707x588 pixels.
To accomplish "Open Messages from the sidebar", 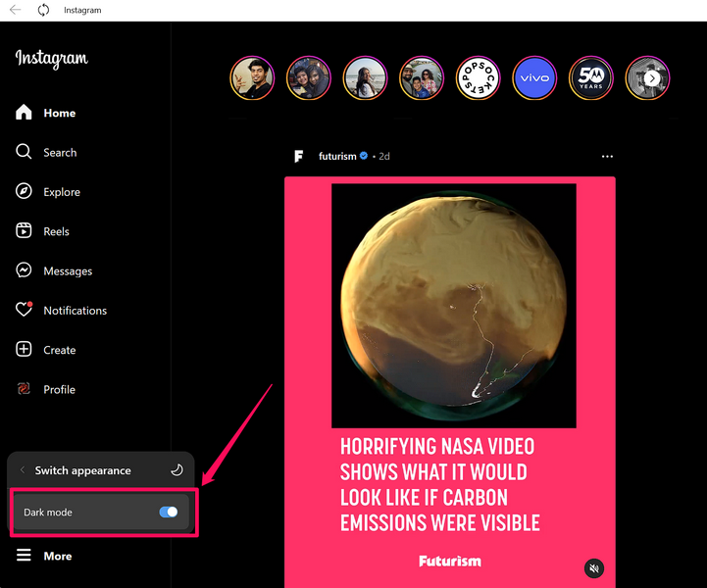I will click(x=25, y=270).
